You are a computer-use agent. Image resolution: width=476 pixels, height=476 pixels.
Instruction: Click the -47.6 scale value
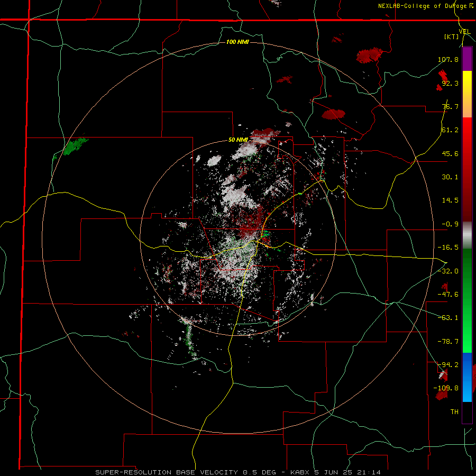448,295
